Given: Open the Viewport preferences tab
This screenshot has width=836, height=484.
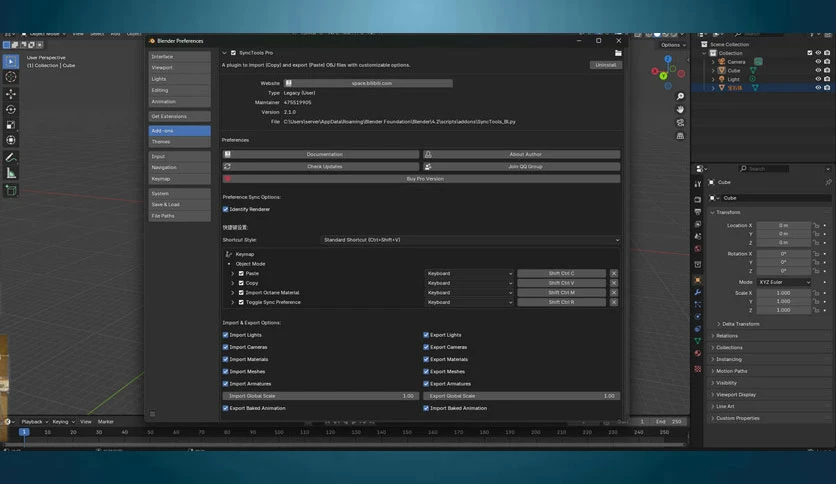Looking at the screenshot, I should coord(179,68).
